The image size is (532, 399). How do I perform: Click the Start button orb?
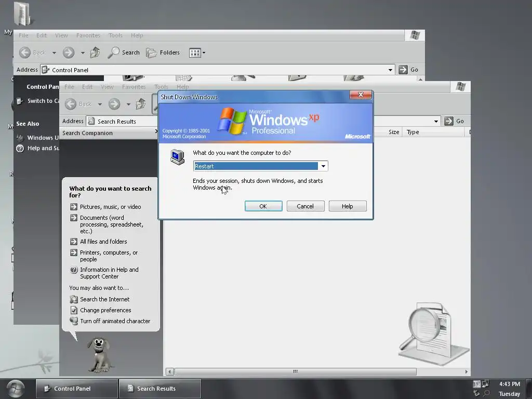point(15,389)
